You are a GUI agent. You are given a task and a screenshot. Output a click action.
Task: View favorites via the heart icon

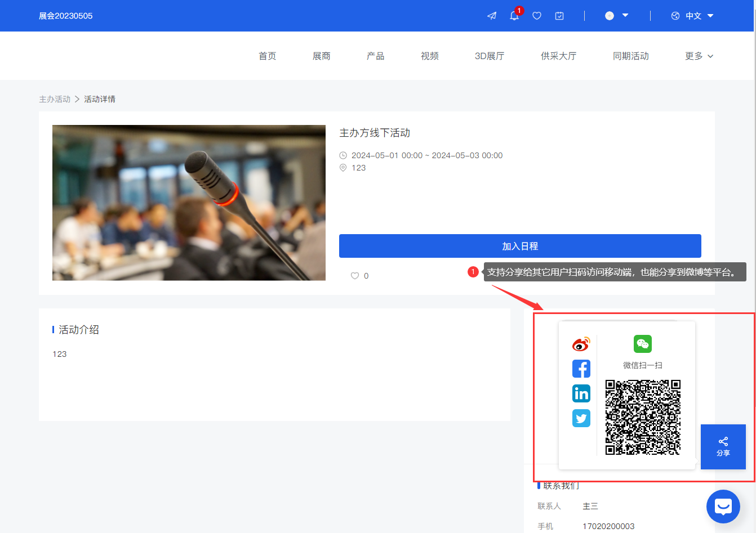pos(536,16)
